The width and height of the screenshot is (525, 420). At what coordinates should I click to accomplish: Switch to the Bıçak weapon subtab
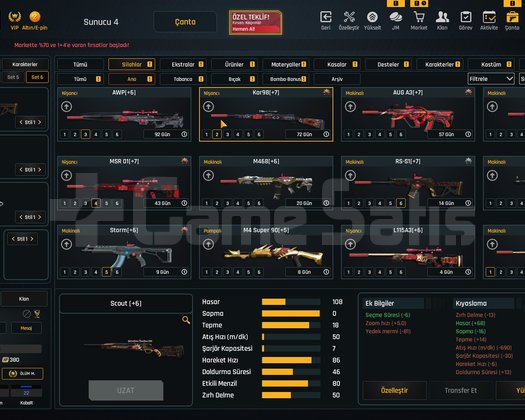click(x=234, y=79)
